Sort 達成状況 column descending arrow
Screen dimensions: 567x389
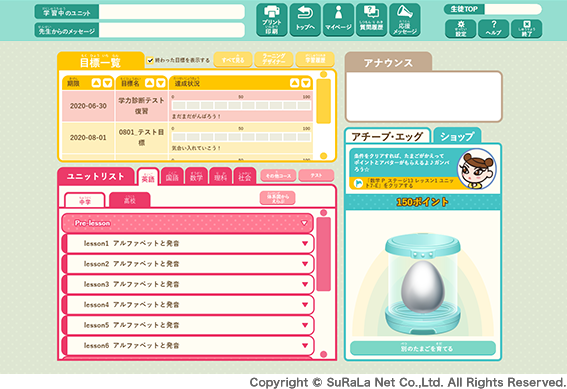pyautogui.click(x=306, y=83)
